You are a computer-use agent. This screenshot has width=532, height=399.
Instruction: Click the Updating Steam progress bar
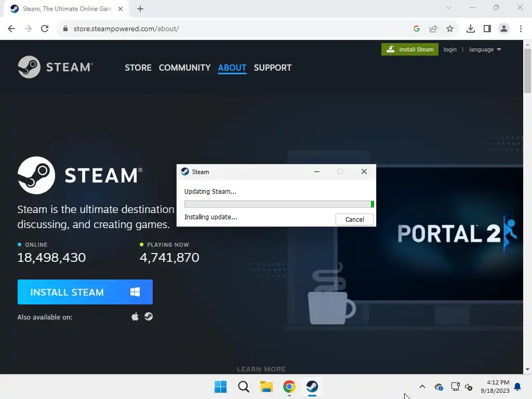(x=279, y=204)
